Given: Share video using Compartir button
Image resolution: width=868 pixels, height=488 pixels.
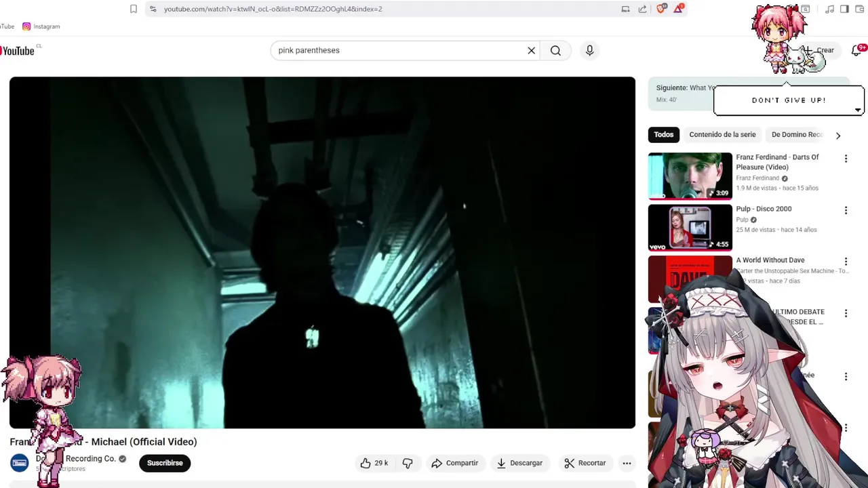Looking at the screenshot, I should click(x=455, y=463).
